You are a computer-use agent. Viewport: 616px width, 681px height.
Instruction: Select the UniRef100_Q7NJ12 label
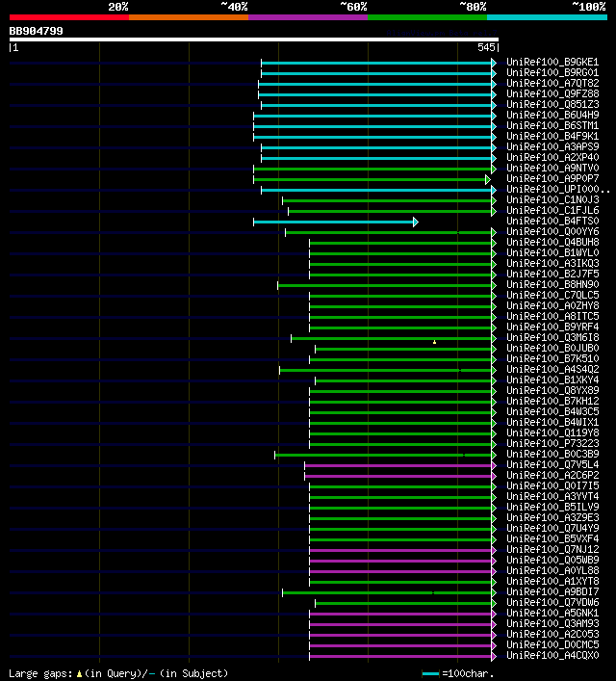[x=552, y=549]
